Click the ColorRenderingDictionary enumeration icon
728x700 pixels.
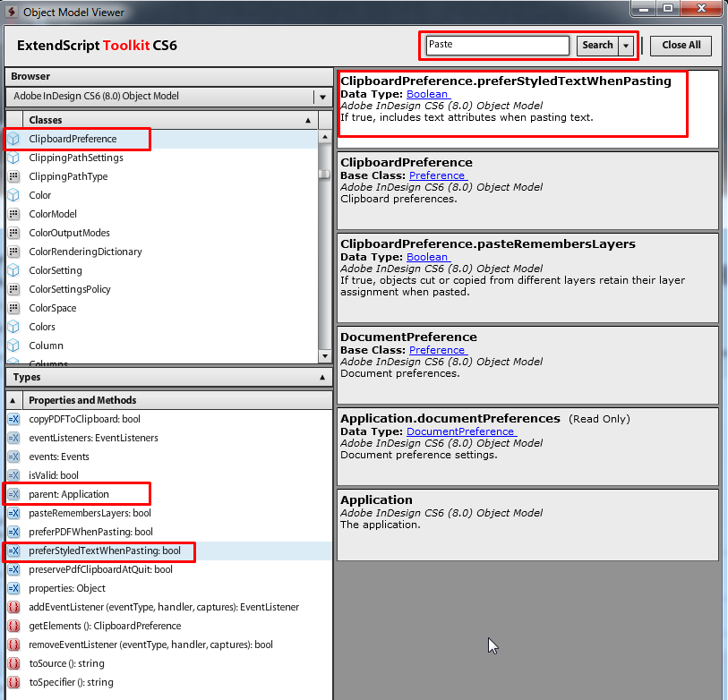pyautogui.click(x=14, y=252)
